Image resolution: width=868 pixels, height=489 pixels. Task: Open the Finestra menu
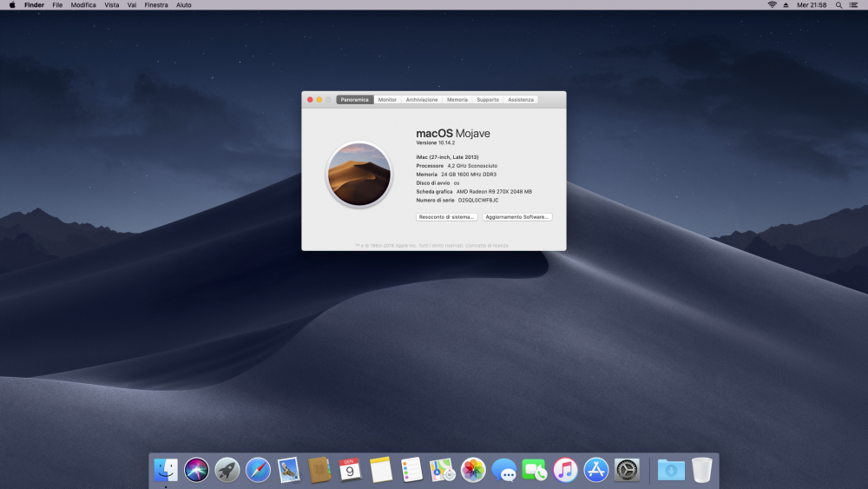(156, 5)
